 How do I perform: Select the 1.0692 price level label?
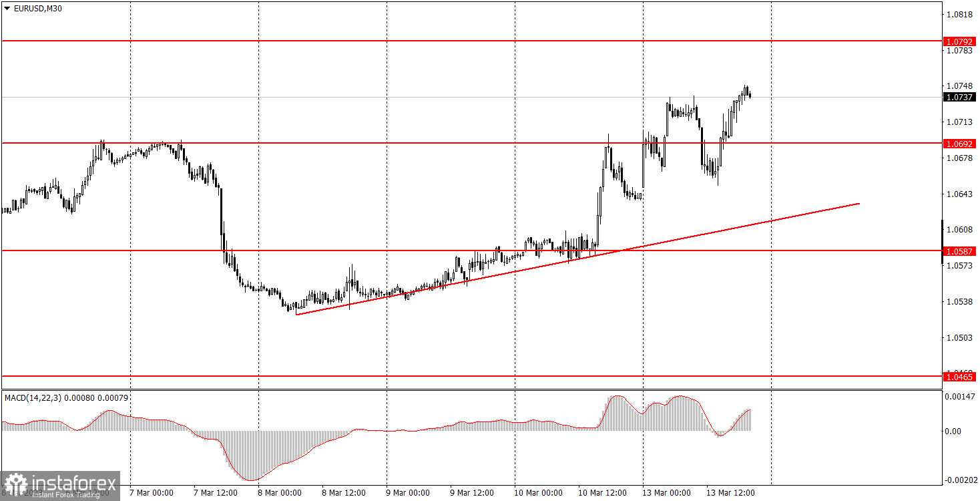[x=961, y=144]
